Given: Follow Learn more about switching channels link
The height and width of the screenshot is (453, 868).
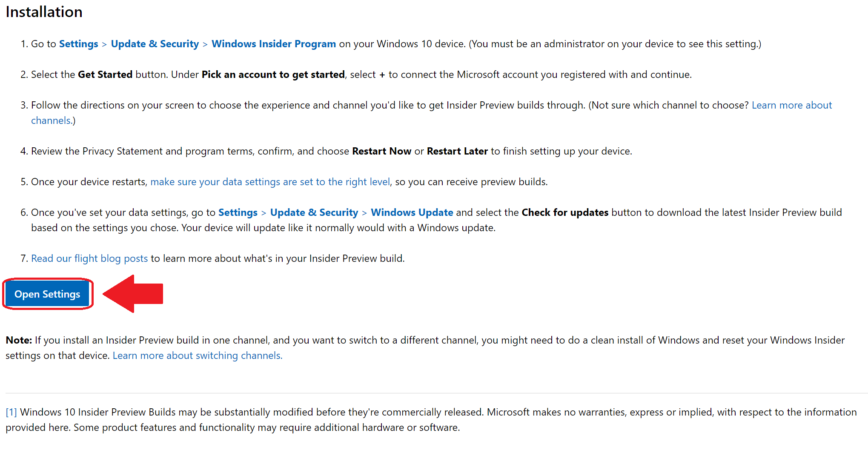Looking at the screenshot, I should (198, 356).
